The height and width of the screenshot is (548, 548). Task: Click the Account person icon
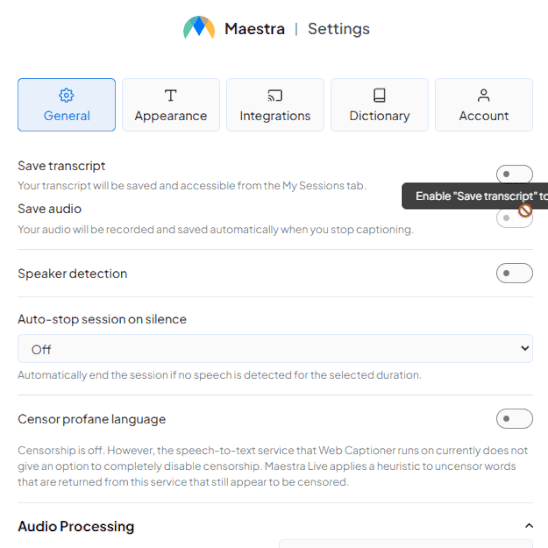(484, 95)
